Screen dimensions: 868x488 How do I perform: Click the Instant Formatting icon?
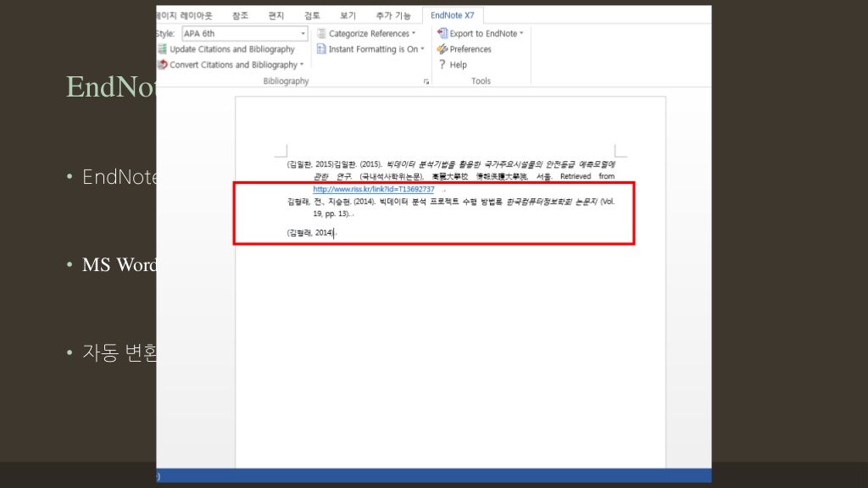coord(321,49)
